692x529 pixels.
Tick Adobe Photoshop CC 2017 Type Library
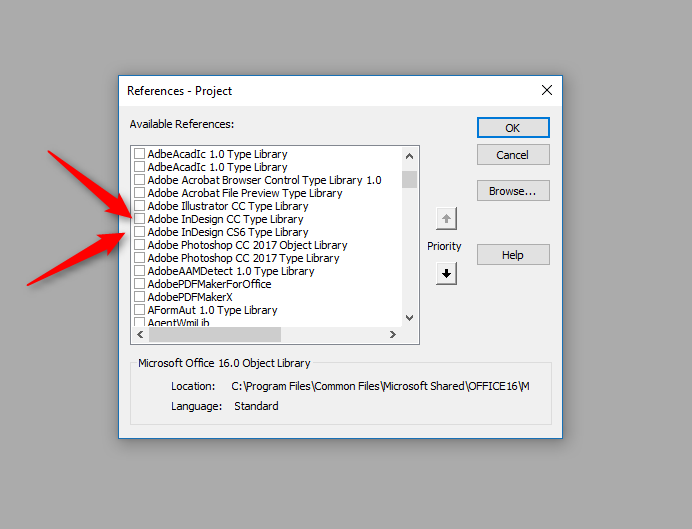pos(139,258)
